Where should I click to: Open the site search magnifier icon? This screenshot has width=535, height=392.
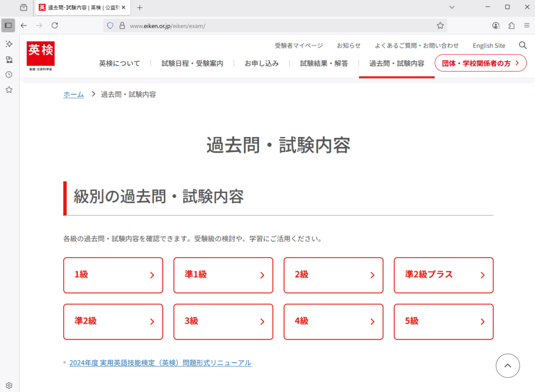(x=522, y=45)
